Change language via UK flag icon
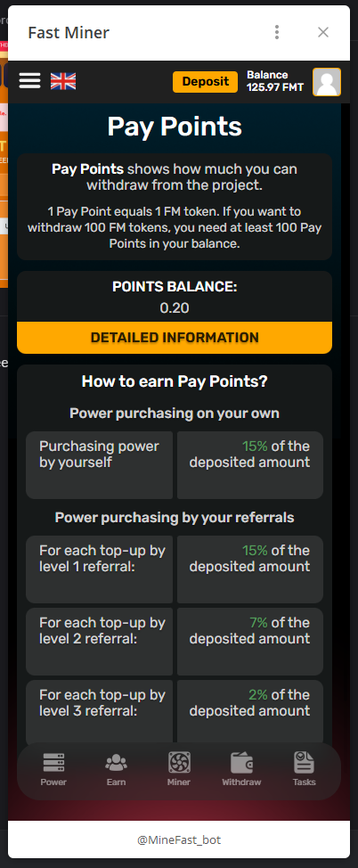 (63, 81)
